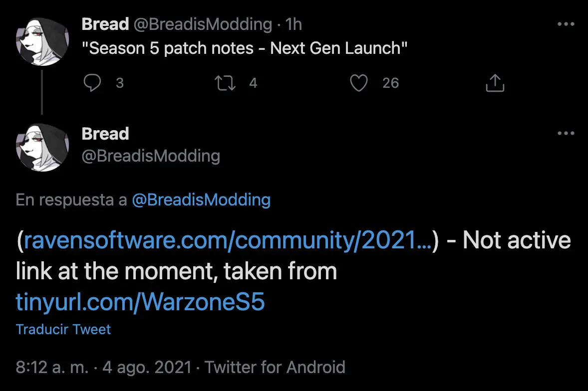588x391 pixels.
Task: Open the ravensoftware.com community link
Action: [x=228, y=240]
